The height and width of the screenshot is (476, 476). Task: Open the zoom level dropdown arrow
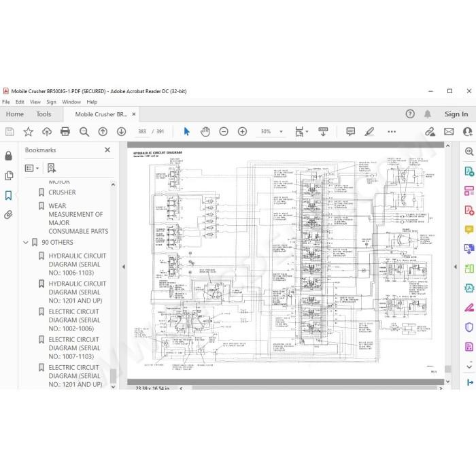point(281,131)
